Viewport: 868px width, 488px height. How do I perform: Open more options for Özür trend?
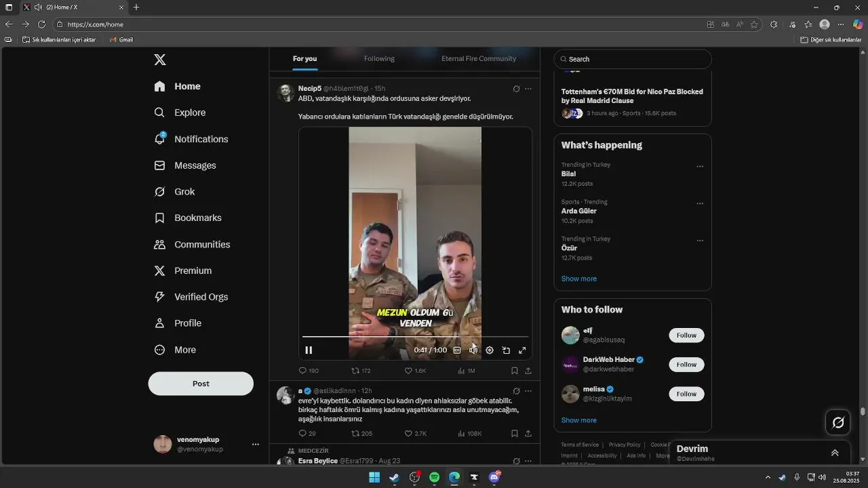[x=700, y=241]
